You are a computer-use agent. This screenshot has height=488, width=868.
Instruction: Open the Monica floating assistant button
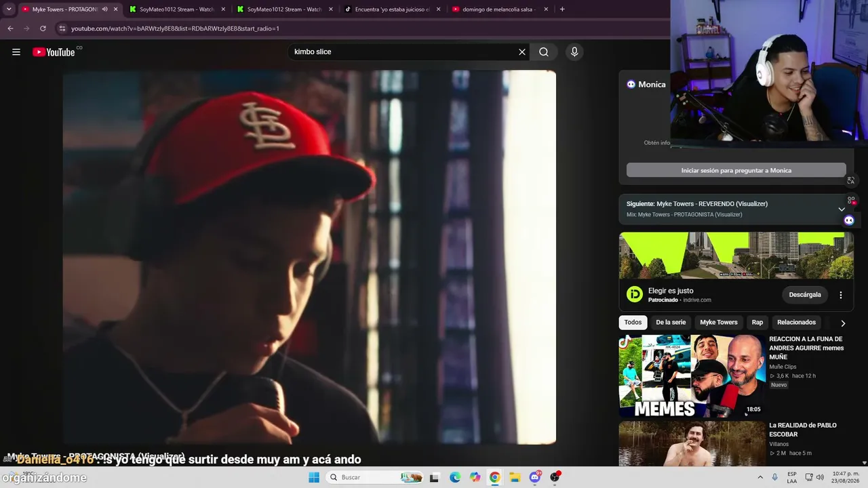pos(849,220)
